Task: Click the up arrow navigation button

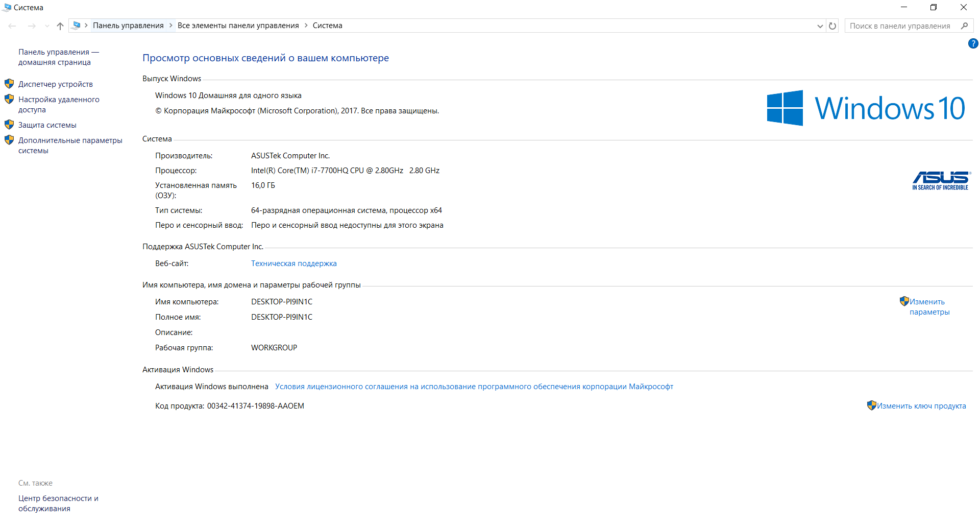Action: (x=60, y=26)
